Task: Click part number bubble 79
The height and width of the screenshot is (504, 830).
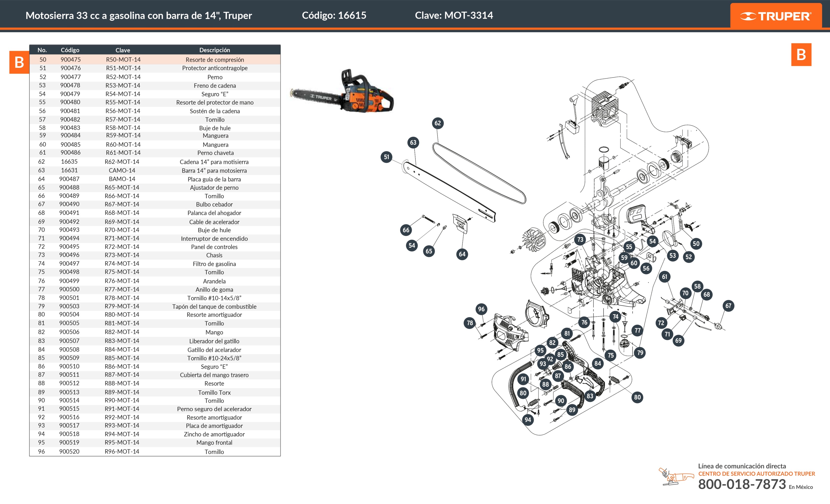Action: pyautogui.click(x=640, y=353)
